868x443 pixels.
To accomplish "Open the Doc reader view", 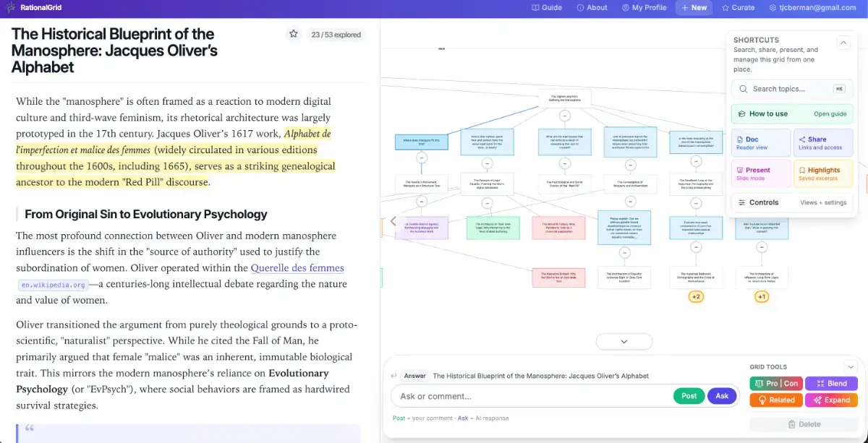I will (x=761, y=143).
